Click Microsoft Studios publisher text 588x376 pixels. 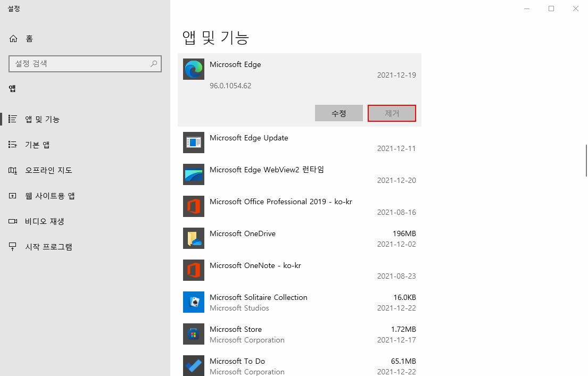[239, 308]
